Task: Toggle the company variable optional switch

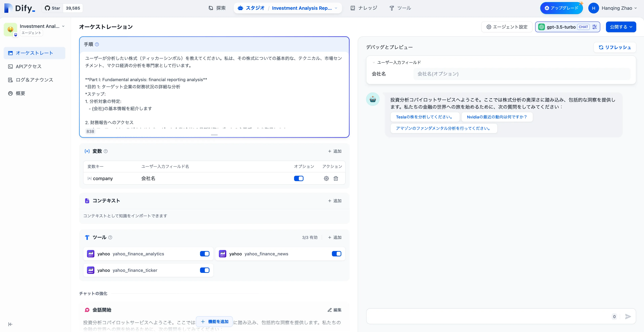Action: pos(298,178)
